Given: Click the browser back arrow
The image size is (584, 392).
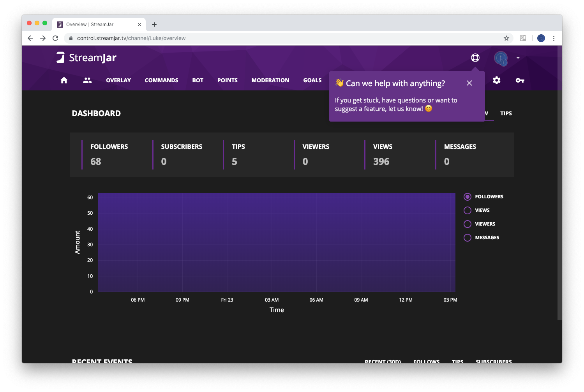Looking at the screenshot, I should (x=30, y=38).
